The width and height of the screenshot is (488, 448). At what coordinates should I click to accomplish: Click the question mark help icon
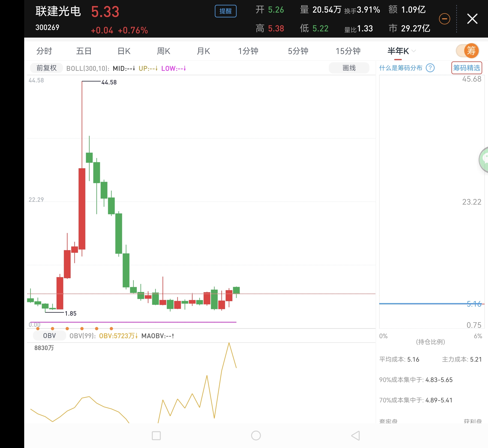tap(430, 68)
